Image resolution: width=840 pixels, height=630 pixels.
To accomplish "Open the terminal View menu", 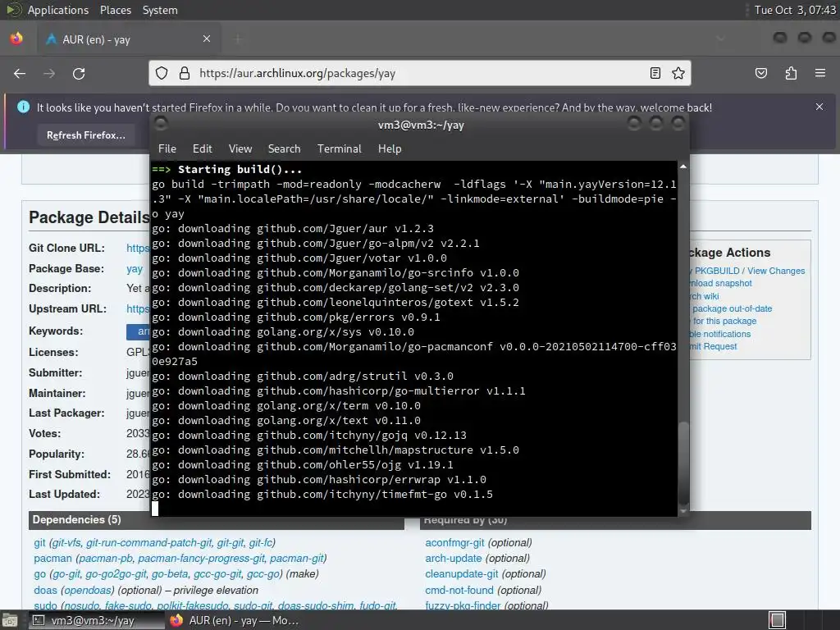I will click(240, 148).
